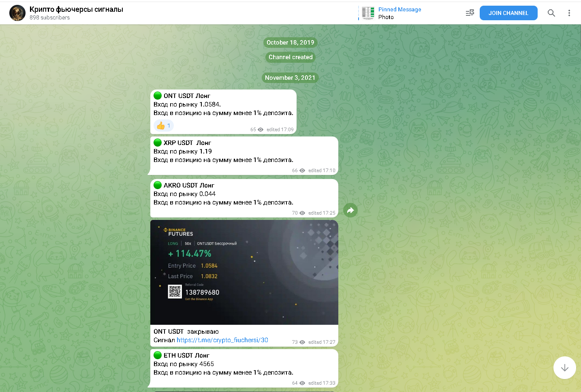This screenshot has height=392, width=581.
Task: Select the text 'Вход по рынку 0.044'
Action: pos(185,194)
